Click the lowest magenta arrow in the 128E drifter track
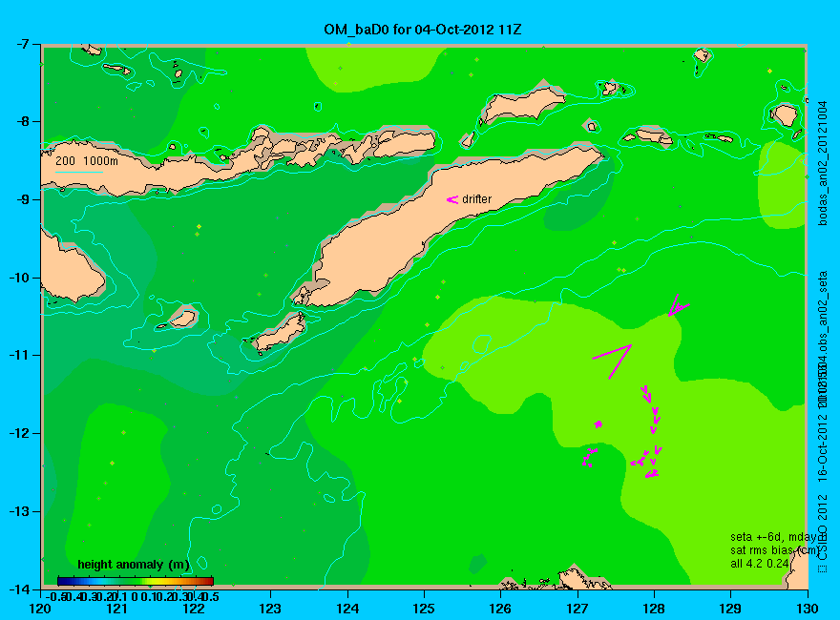The width and height of the screenshot is (840, 620). click(x=651, y=473)
